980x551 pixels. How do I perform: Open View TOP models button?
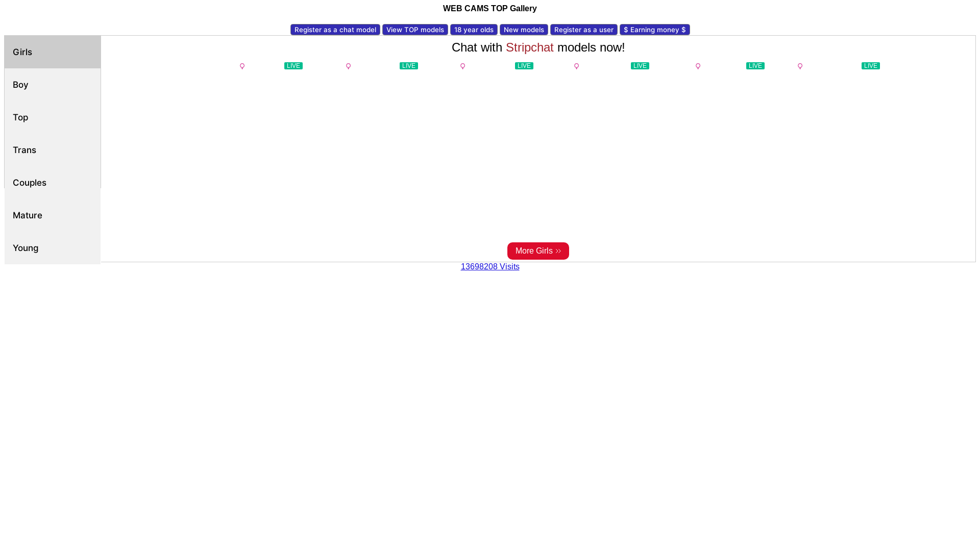coord(415,30)
